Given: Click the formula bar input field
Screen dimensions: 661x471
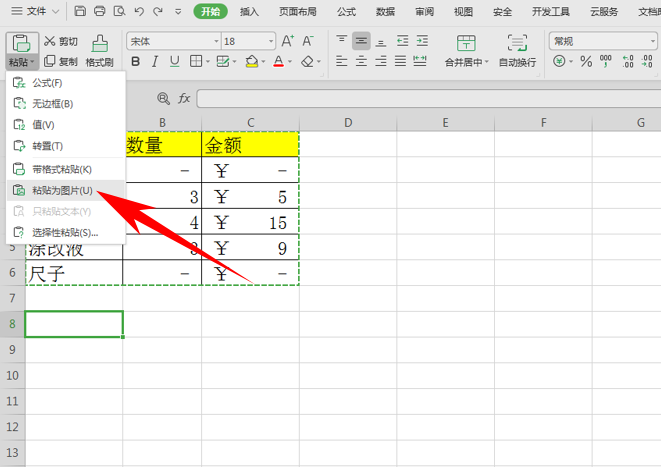Looking at the screenshot, I should pos(429,99).
